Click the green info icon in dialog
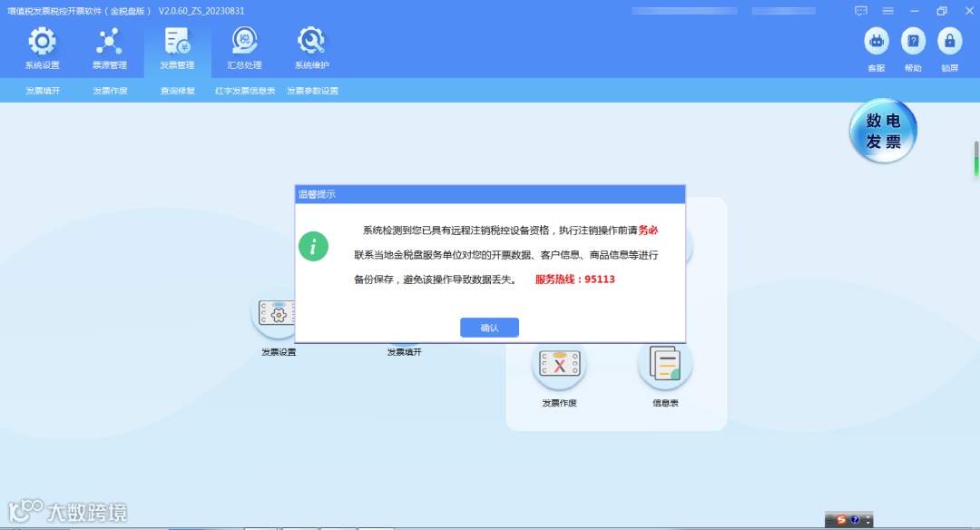Image resolution: width=980 pixels, height=530 pixels. [x=313, y=246]
